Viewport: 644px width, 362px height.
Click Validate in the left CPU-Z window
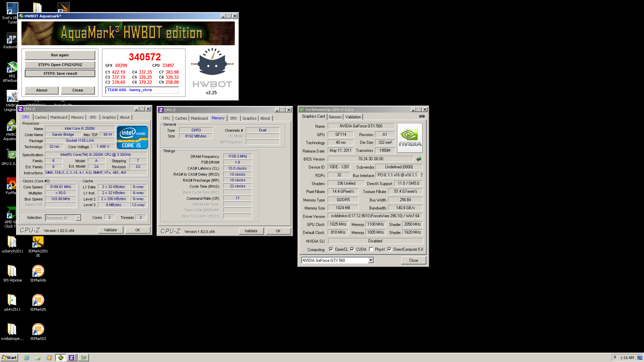(110, 230)
